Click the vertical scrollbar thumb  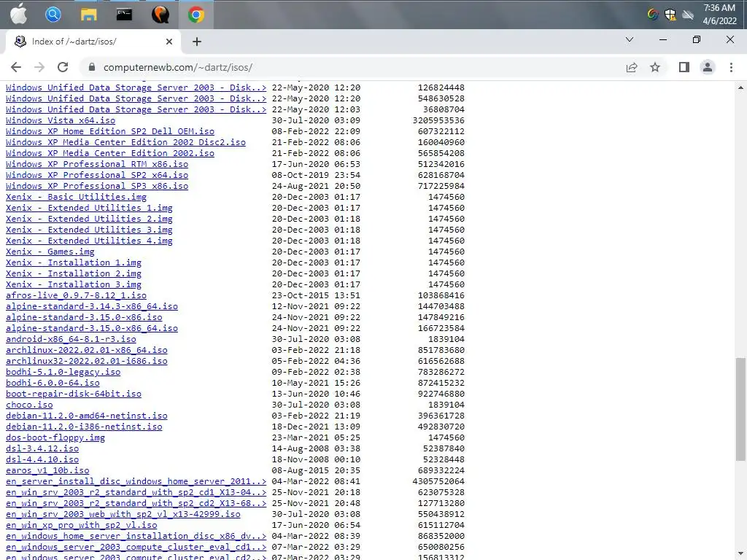click(x=740, y=409)
